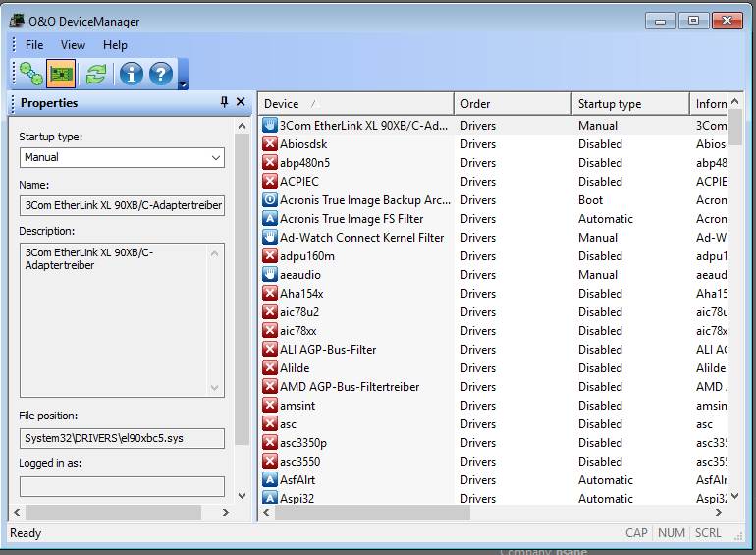Pin the Properties panel with pushpin icon
Screen dimensions: 756x555
click(224, 102)
